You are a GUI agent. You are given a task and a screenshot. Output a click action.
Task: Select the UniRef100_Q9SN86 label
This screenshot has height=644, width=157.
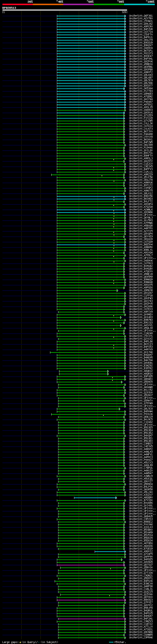141,212
